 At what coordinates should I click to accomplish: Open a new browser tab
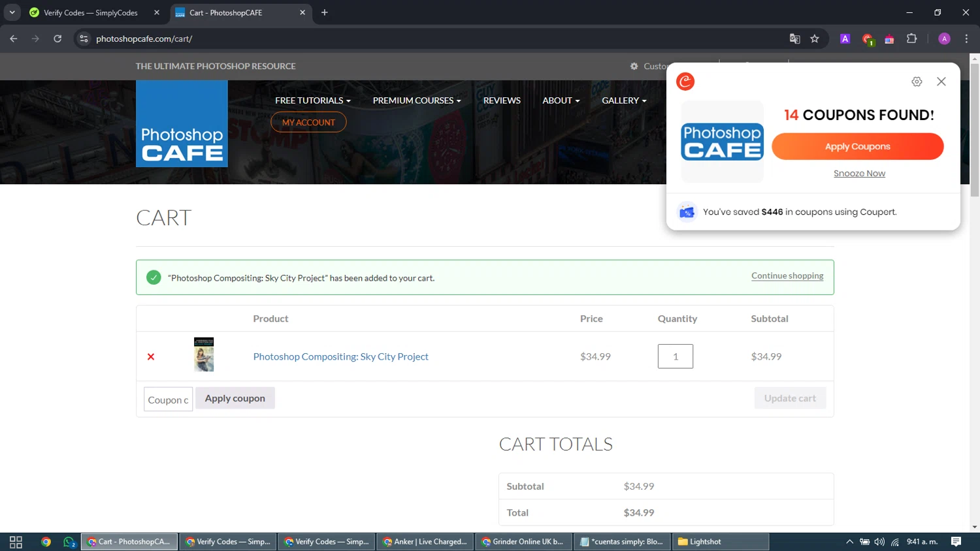(325, 12)
